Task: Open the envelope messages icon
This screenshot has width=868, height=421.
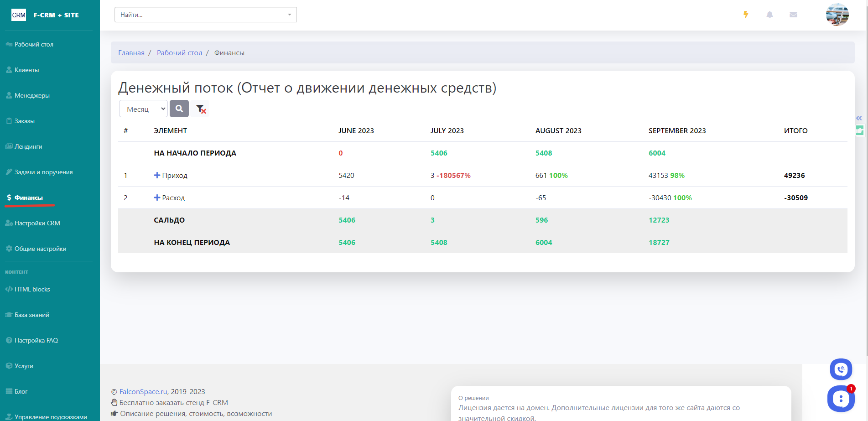Action: [x=793, y=15]
